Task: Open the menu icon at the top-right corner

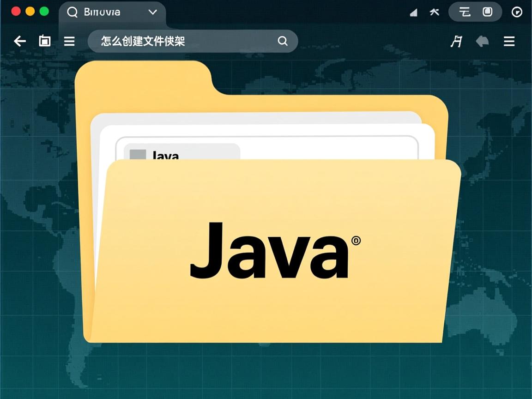Action: point(509,41)
